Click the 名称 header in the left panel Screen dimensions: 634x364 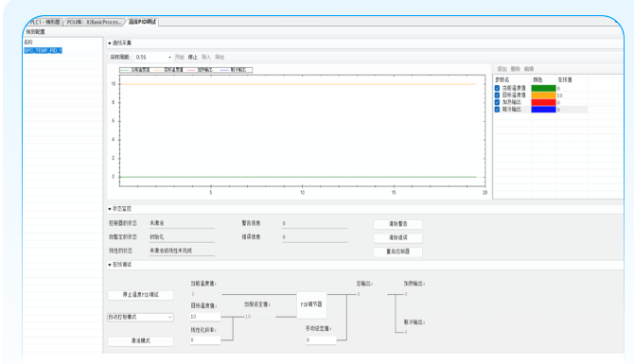pyautogui.click(x=28, y=42)
